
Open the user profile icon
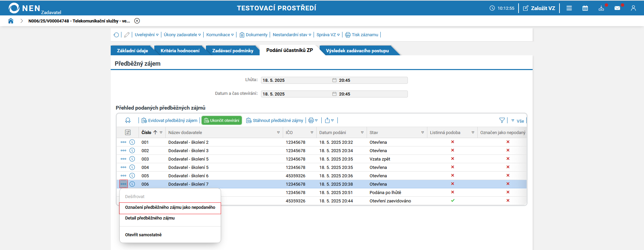633,8
